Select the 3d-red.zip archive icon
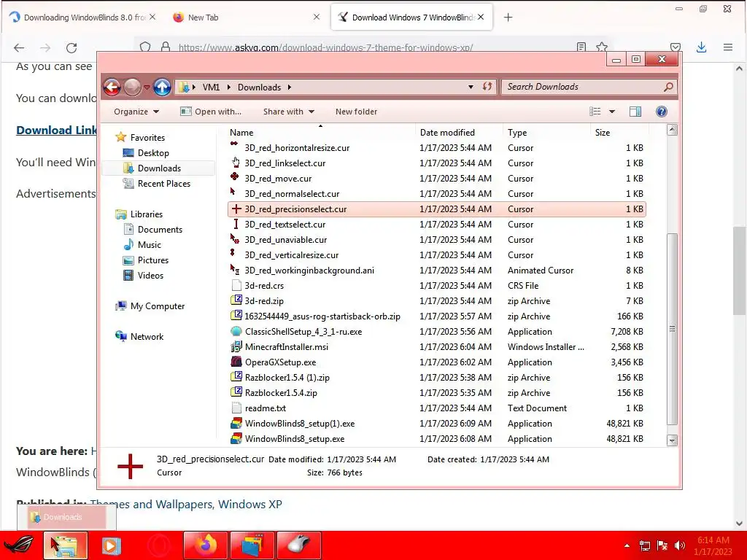Viewport: 747px width, 560px height. click(236, 300)
